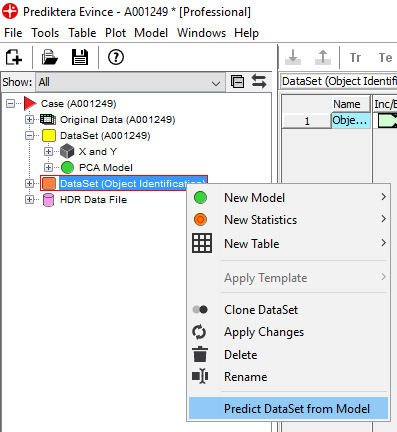Viewport: 397px width, 432px height.
Task: Open the File menu
Action: pyautogui.click(x=13, y=33)
